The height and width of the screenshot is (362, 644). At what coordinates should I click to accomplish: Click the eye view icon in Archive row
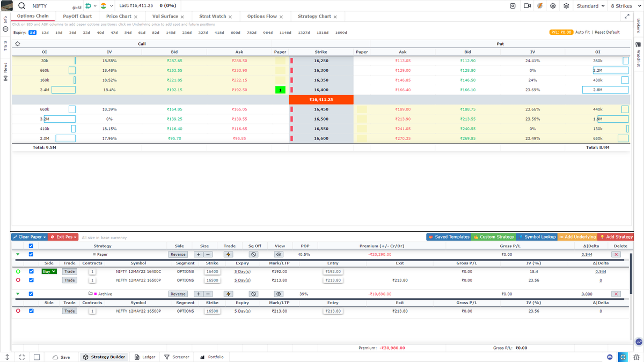[x=279, y=294]
